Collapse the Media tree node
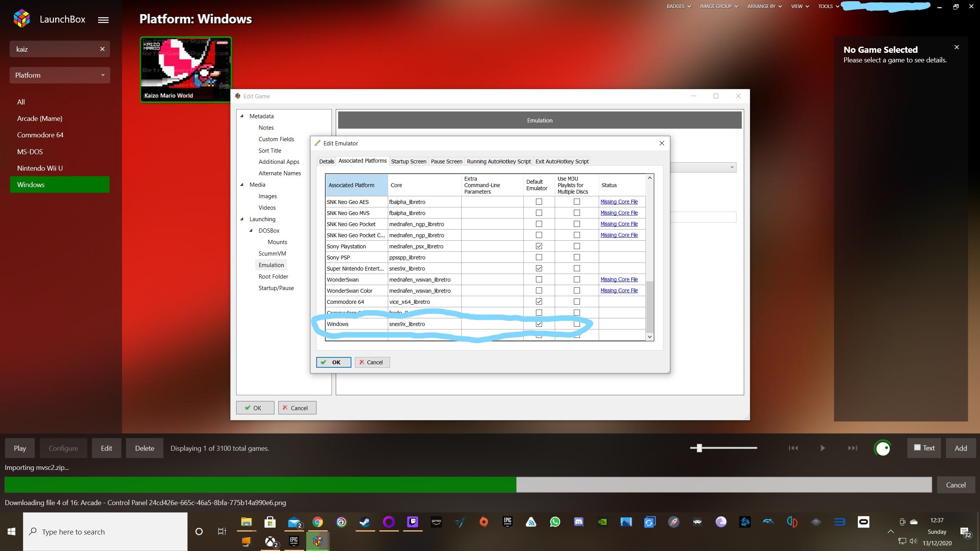This screenshot has width=980, height=551. [x=242, y=184]
